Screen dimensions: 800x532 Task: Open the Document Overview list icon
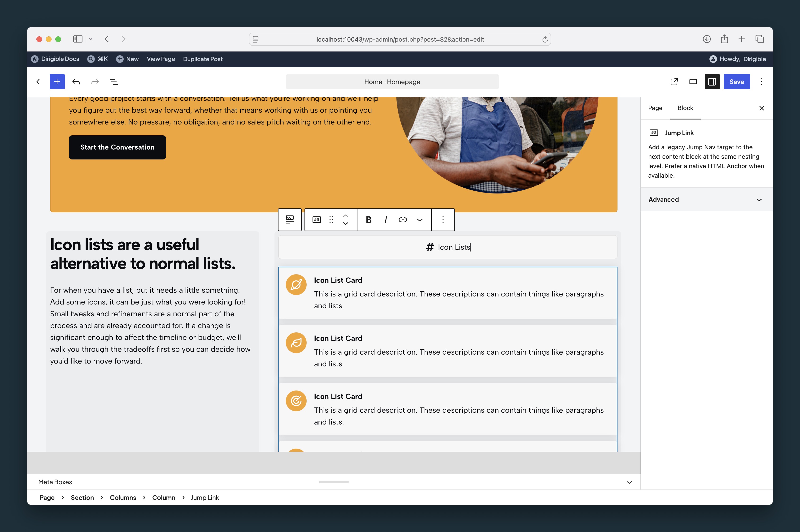point(114,82)
